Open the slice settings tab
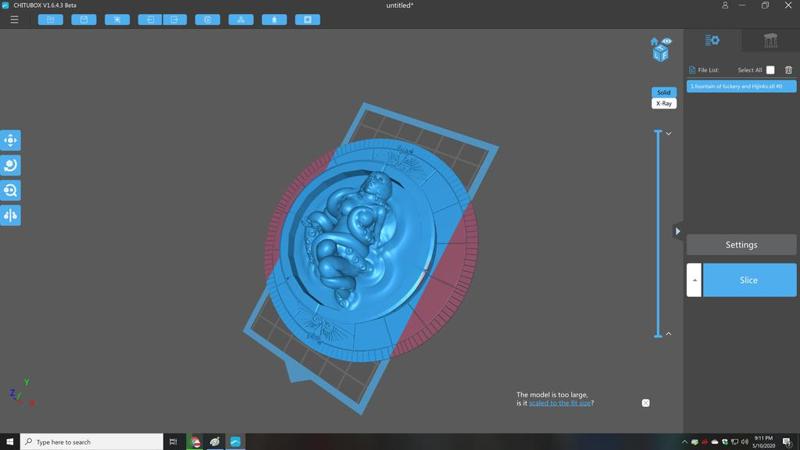The width and height of the screenshot is (800, 450). pyautogui.click(x=712, y=40)
